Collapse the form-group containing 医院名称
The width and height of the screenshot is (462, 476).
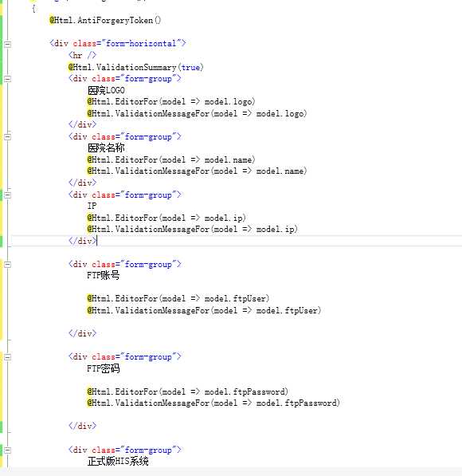[x=8, y=137]
